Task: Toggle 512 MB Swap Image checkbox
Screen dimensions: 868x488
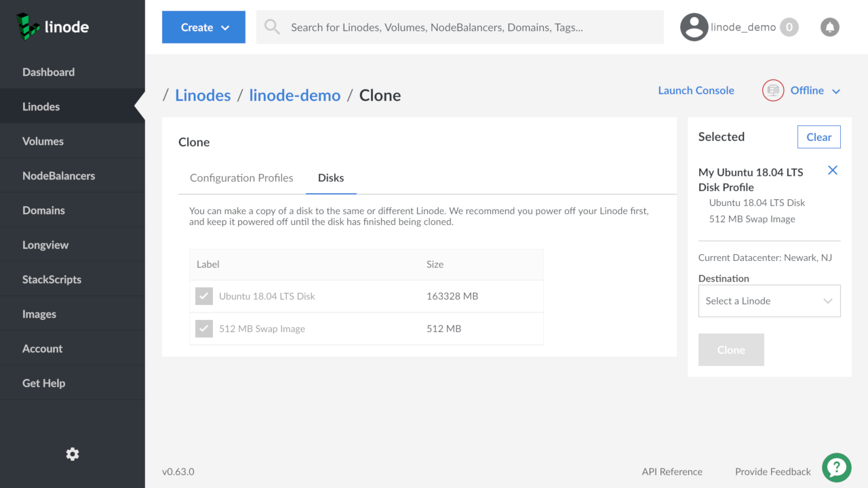Action: 204,329
